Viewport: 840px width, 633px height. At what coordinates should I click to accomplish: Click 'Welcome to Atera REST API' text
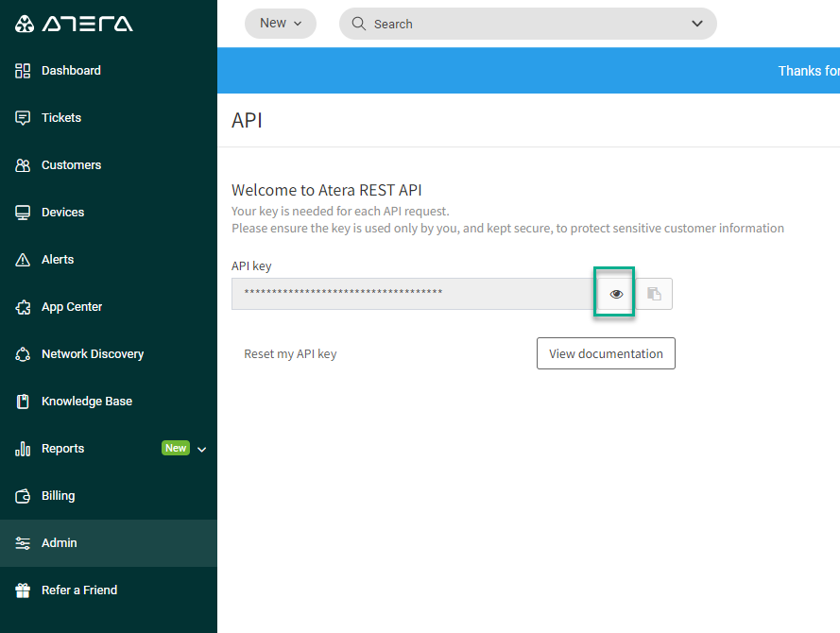tap(326, 190)
